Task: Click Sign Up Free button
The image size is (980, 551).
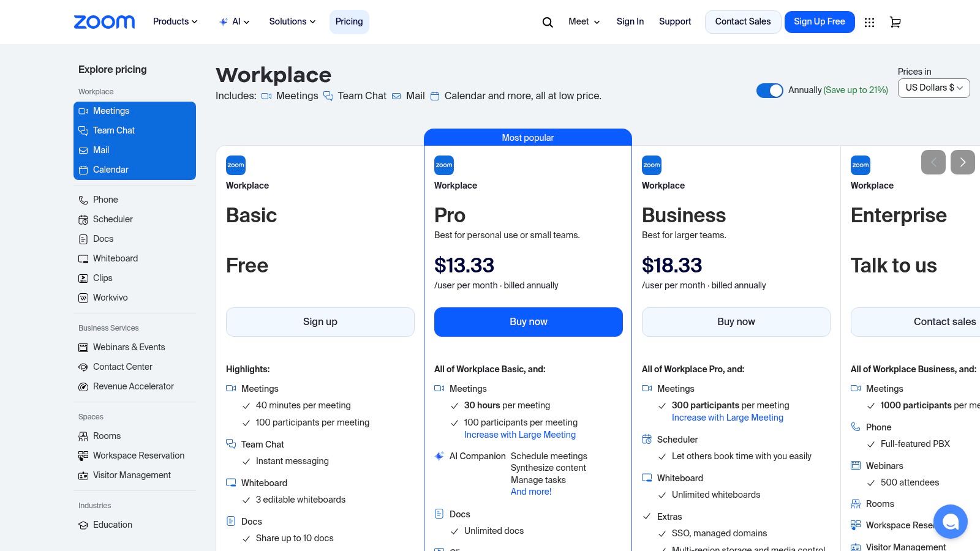Action: click(x=819, y=21)
